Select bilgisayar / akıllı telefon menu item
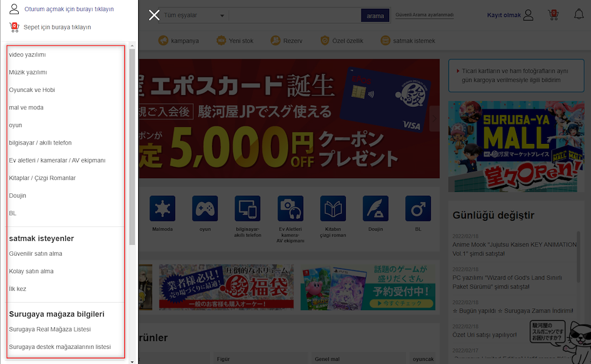Viewport: 591px width, 364px height. pos(40,143)
